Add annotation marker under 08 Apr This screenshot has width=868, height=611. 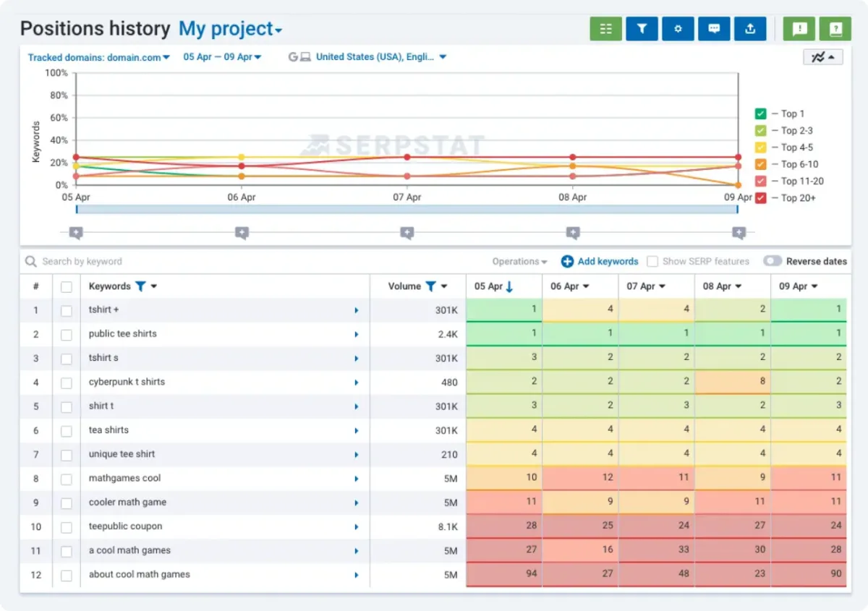[573, 233]
